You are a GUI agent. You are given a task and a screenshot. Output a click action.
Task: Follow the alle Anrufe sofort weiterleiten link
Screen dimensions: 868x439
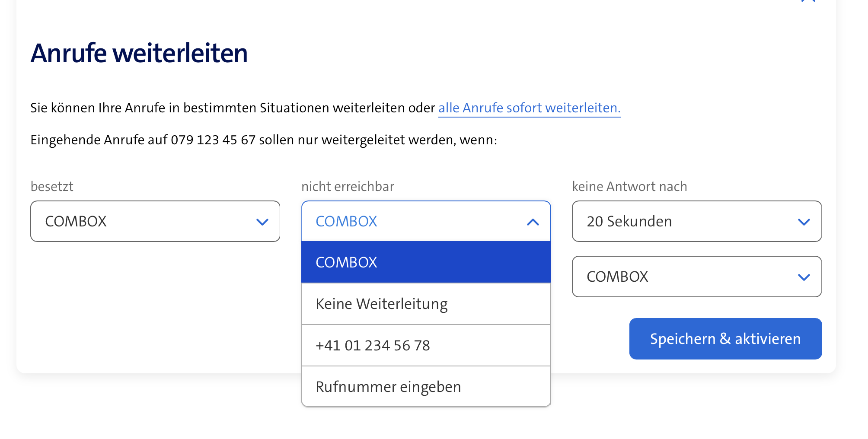point(529,108)
